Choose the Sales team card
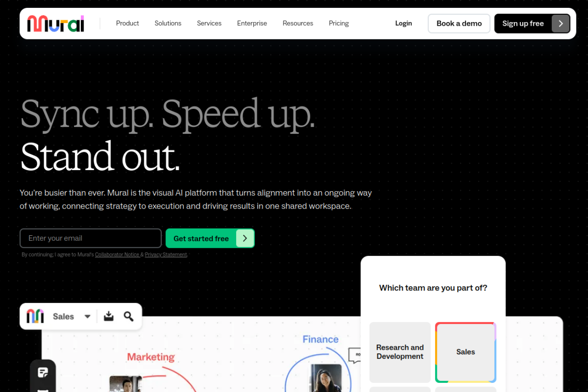The height and width of the screenshot is (392, 588). pyautogui.click(x=466, y=352)
